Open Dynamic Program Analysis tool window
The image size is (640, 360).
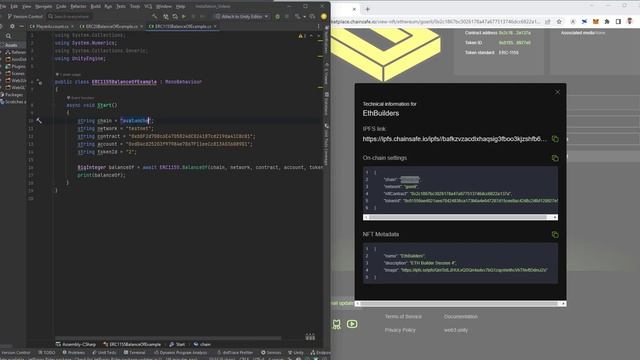180,352
